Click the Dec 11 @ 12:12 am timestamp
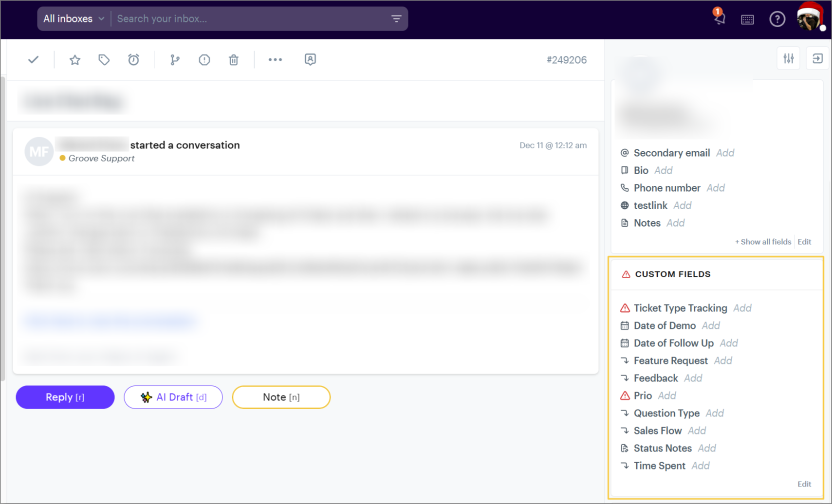Image resolution: width=832 pixels, height=504 pixels. pyautogui.click(x=553, y=145)
